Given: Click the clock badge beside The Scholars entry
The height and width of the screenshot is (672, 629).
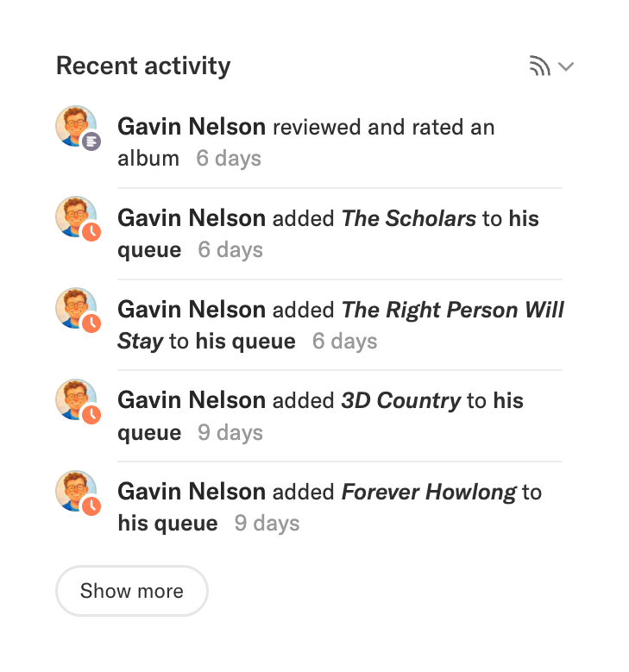Looking at the screenshot, I should coord(91,232).
